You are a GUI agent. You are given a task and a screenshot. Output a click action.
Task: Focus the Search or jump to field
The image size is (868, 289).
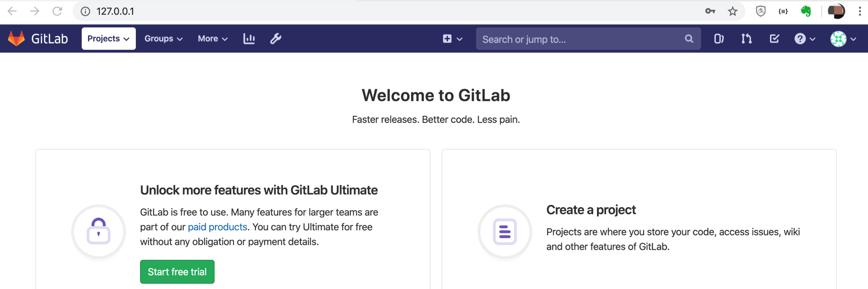[x=580, y=39]
